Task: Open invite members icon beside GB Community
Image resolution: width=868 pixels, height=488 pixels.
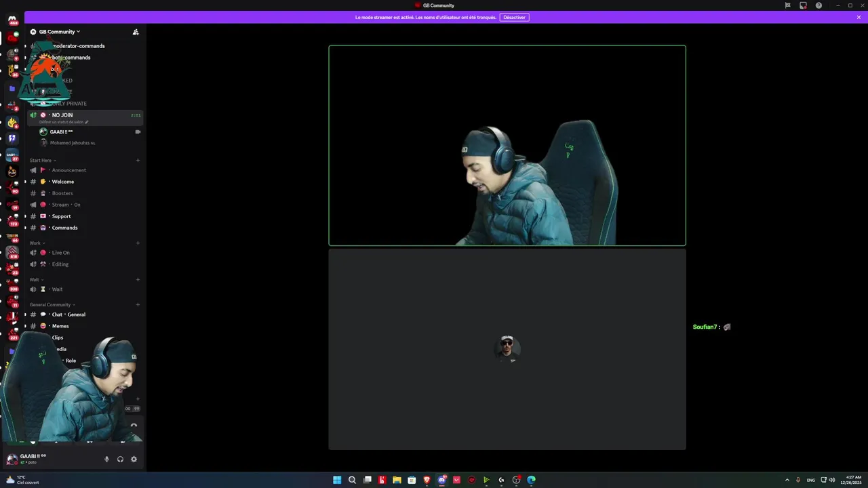Action: 136,32
